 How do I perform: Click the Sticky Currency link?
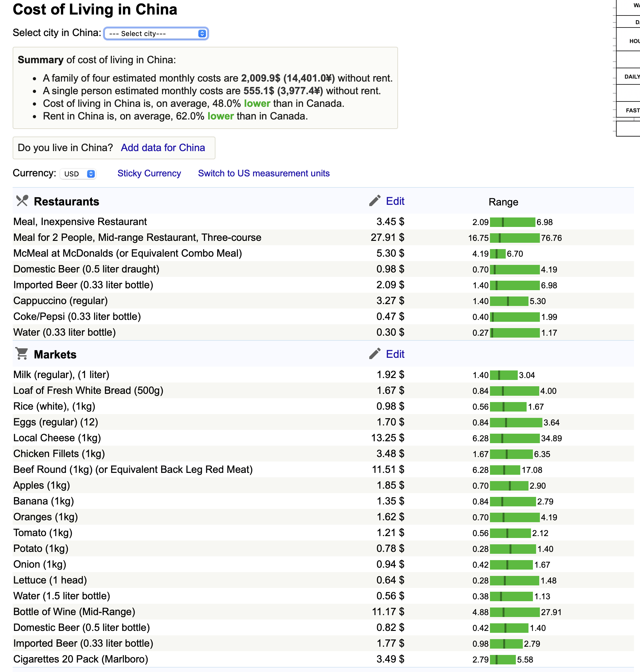(149, 174)
